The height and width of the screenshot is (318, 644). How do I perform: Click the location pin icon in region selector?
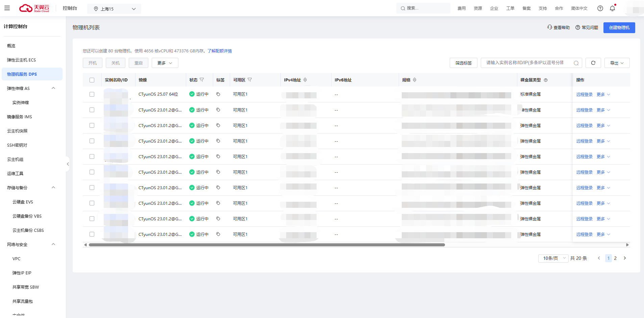(96, 9)
